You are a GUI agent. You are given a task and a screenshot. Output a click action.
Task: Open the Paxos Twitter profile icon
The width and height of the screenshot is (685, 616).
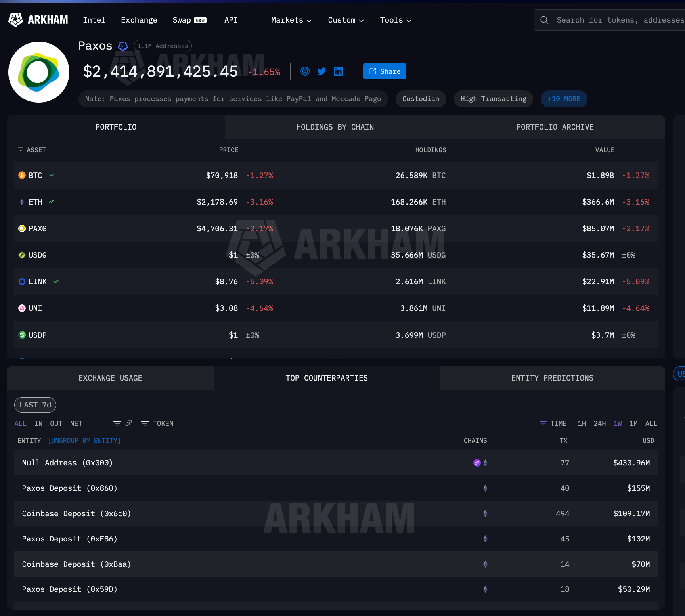[x=321, y=71]
